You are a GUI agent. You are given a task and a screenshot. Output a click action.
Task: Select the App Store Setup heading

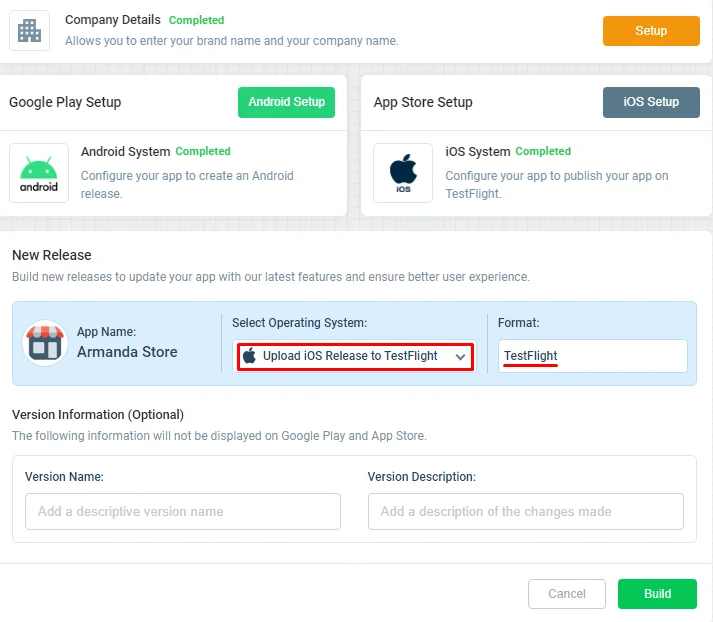[423, 102]
